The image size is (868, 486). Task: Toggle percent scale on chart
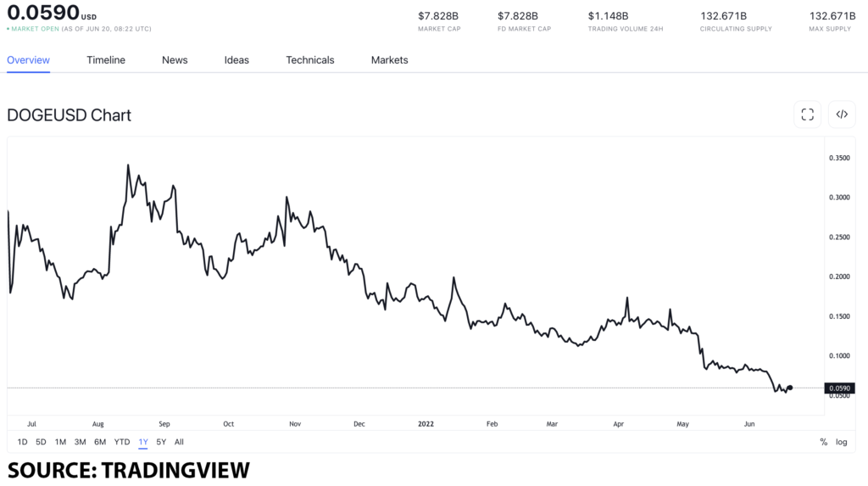[x=824, y=442]
